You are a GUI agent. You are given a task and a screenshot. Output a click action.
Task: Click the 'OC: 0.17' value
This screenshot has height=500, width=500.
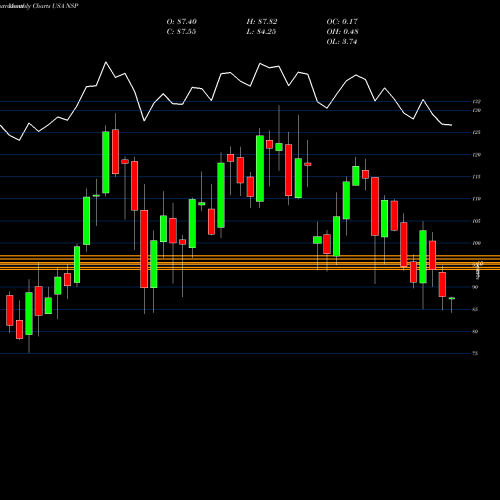(x=342, y=22)
